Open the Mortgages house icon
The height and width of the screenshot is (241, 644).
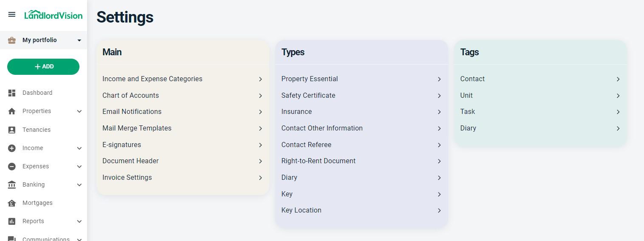point(12,203)
